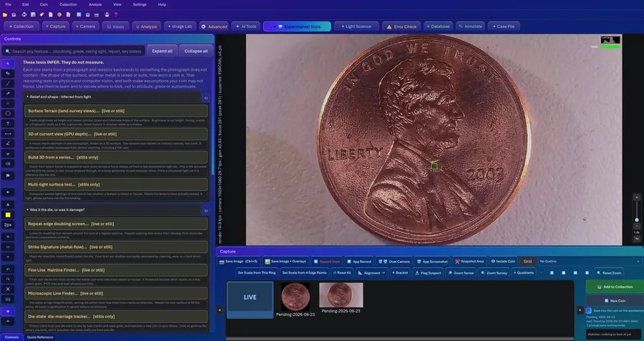644x341 pixels.
Task: Click Isolate Coin button
Action: pyautogui.click(x=503, y=262)
